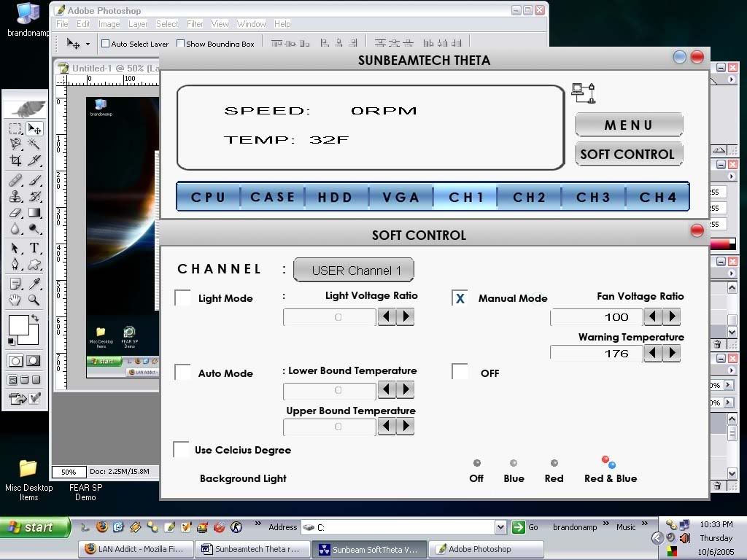
Task: Select the Crop tool in Photoshop
Action: pyautogui.click(x=15, y=160)
